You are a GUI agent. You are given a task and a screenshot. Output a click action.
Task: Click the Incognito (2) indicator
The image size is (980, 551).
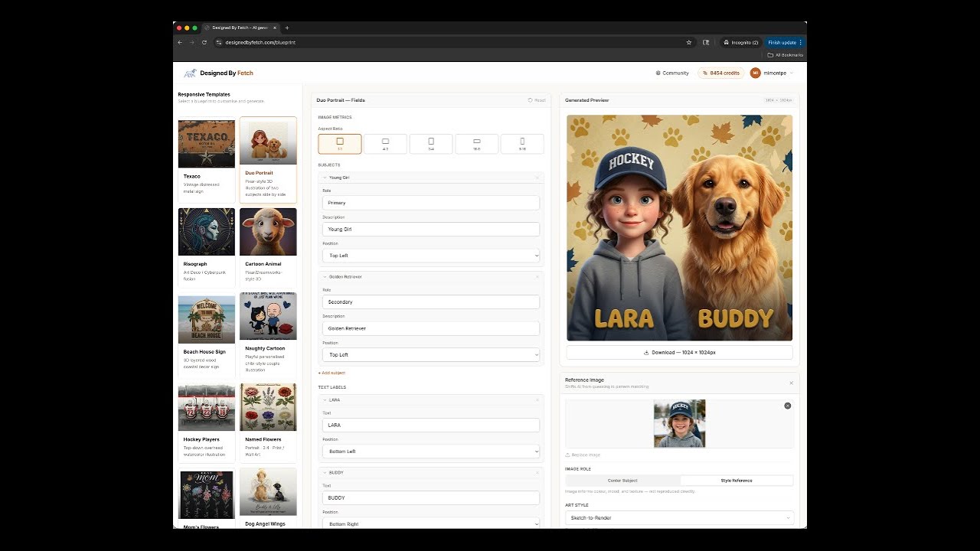(741, 42)
